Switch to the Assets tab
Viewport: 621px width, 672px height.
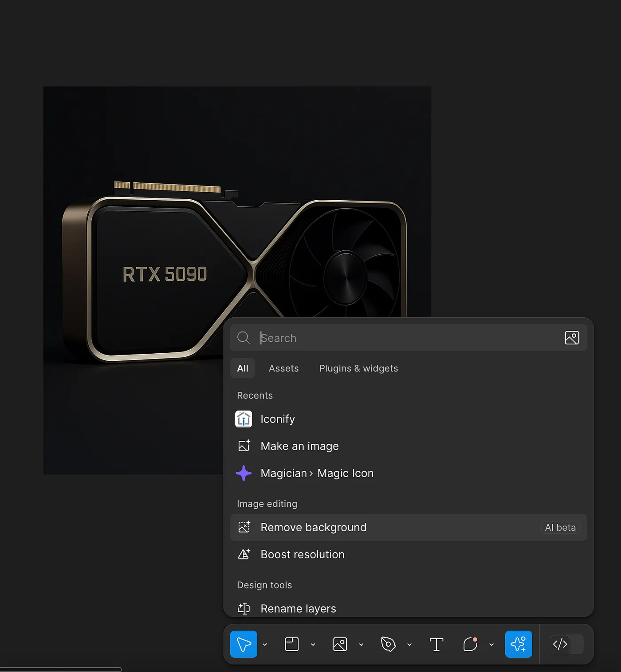point(283,368)
